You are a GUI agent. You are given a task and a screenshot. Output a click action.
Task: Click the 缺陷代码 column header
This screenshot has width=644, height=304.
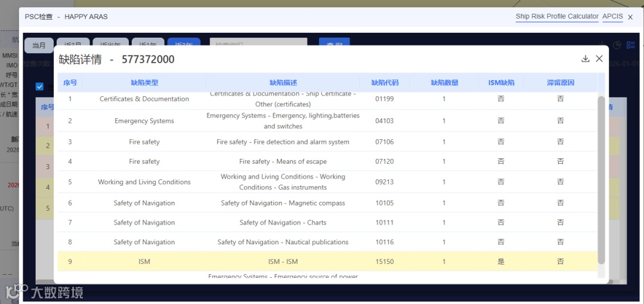[385, 83]
